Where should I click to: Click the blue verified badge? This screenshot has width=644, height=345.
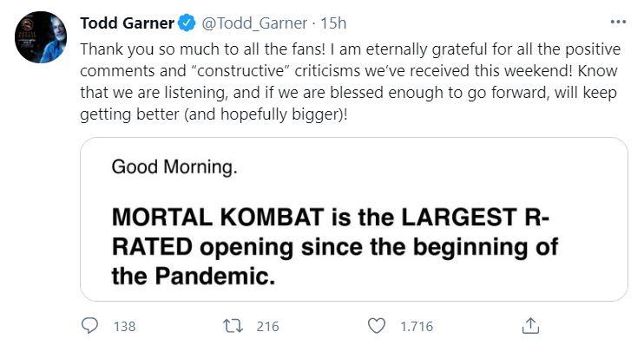coord(187,23)
